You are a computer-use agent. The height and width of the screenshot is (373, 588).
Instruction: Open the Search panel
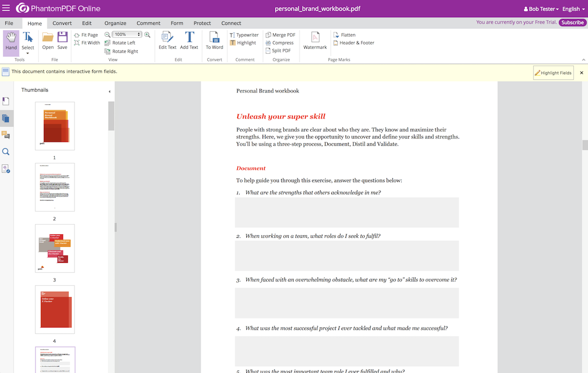6,152
